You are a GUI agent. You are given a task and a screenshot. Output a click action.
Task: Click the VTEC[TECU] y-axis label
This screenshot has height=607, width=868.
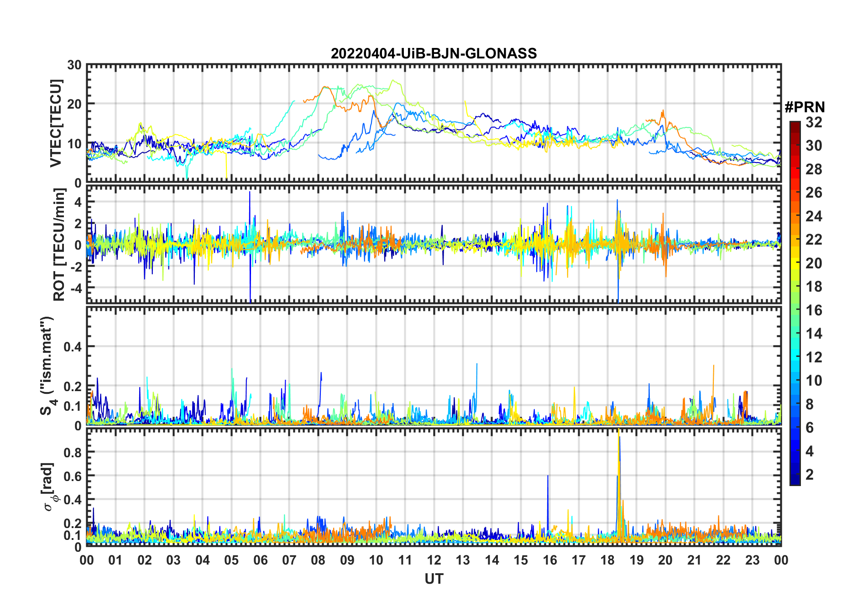point(56,123)
